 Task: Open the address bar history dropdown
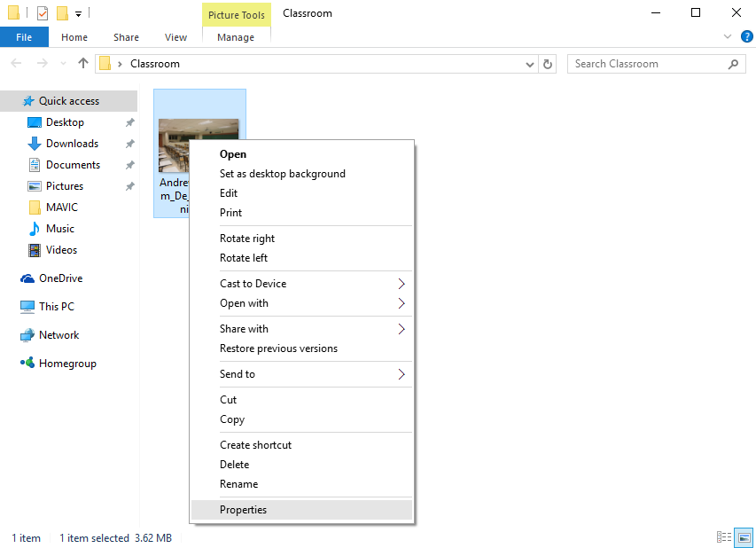[530, 64]
